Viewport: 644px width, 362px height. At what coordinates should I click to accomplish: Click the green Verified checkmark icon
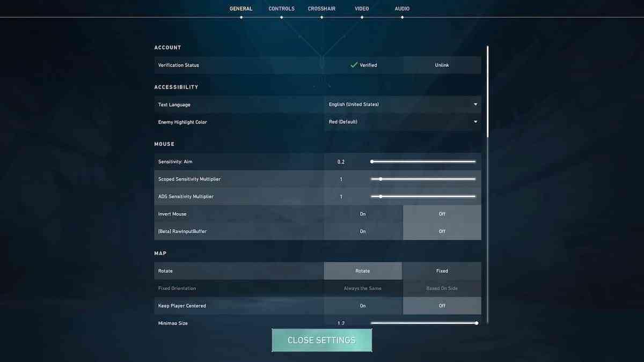coord(354,65)
